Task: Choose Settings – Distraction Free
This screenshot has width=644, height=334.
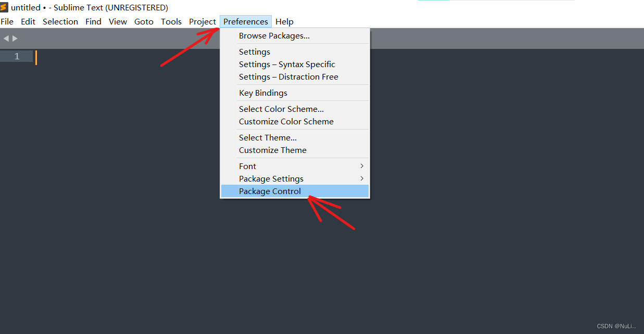Action: click(288, 76)
